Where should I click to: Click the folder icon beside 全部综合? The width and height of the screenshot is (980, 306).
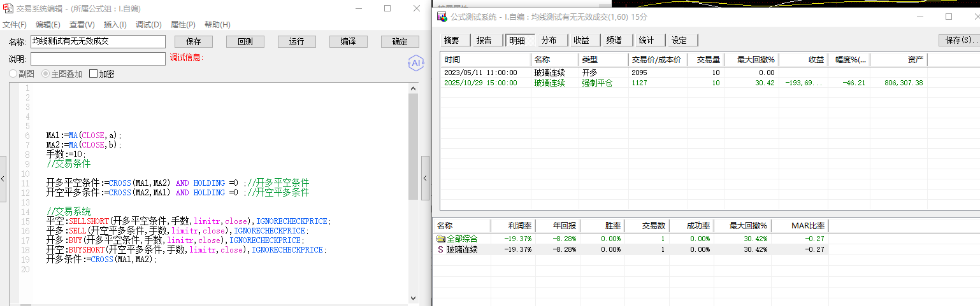tap(440, 239)
